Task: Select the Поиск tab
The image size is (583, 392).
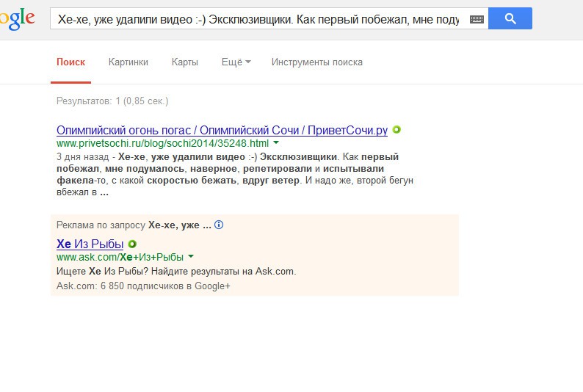Action: click(70, 62)
